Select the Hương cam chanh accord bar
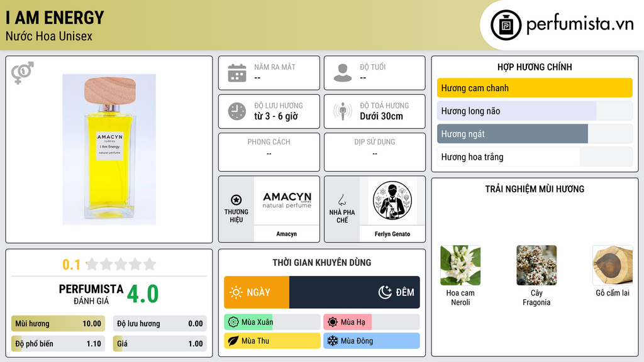The height and width of the screenshot is (362, 644). [535, 88]
